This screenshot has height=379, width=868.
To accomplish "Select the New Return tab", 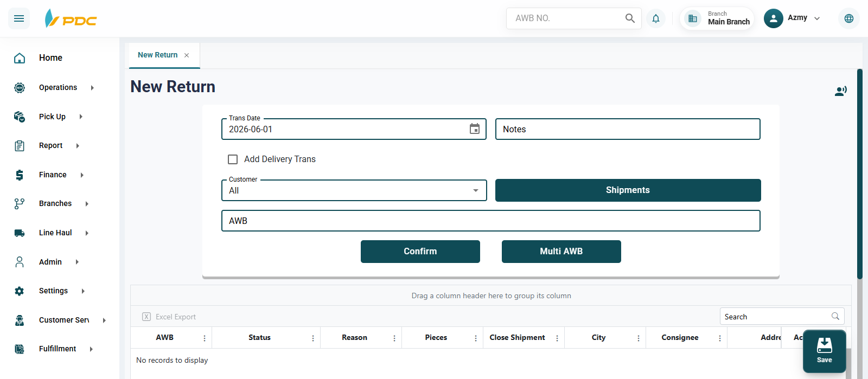I will tap(158, 55).
